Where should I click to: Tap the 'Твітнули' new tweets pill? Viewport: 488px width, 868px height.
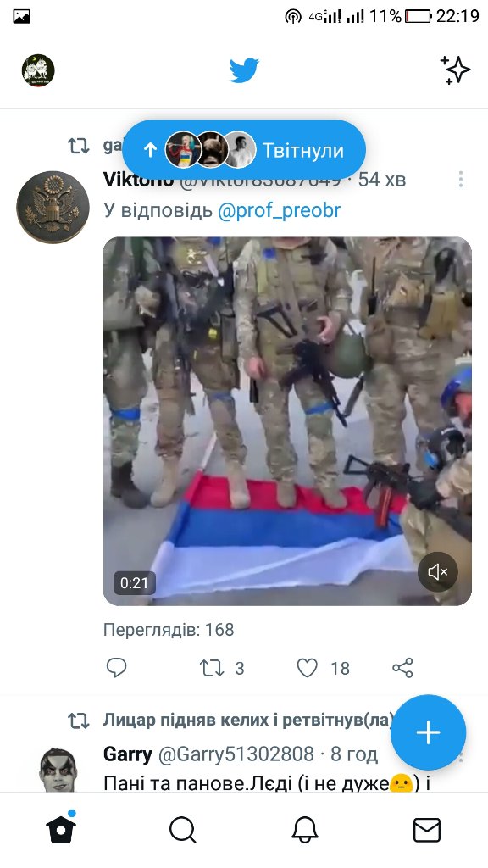point(244,149)
